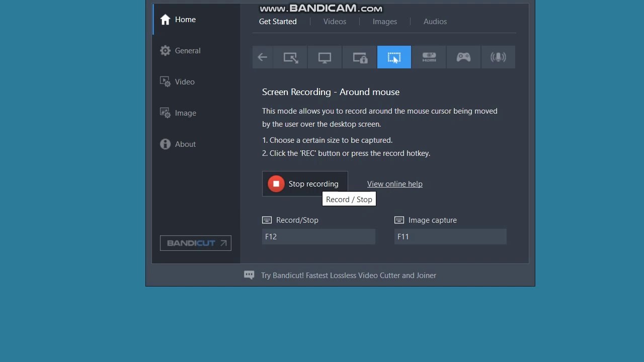The image size is (644, 362).
Task: Open General settings in sidebar
Action: pyautogui.click(x=196, y=51)
